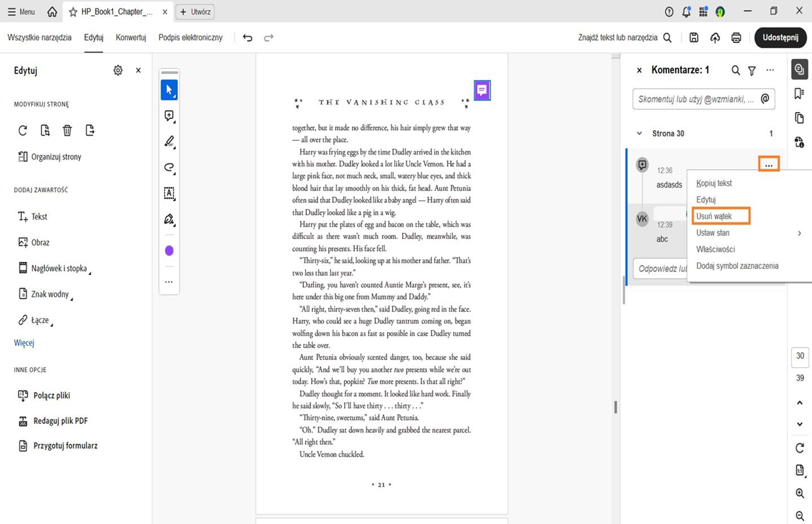This screenshot has width=812, height=524.
Task: Redo the last undone action
Action: click(268, 38)
